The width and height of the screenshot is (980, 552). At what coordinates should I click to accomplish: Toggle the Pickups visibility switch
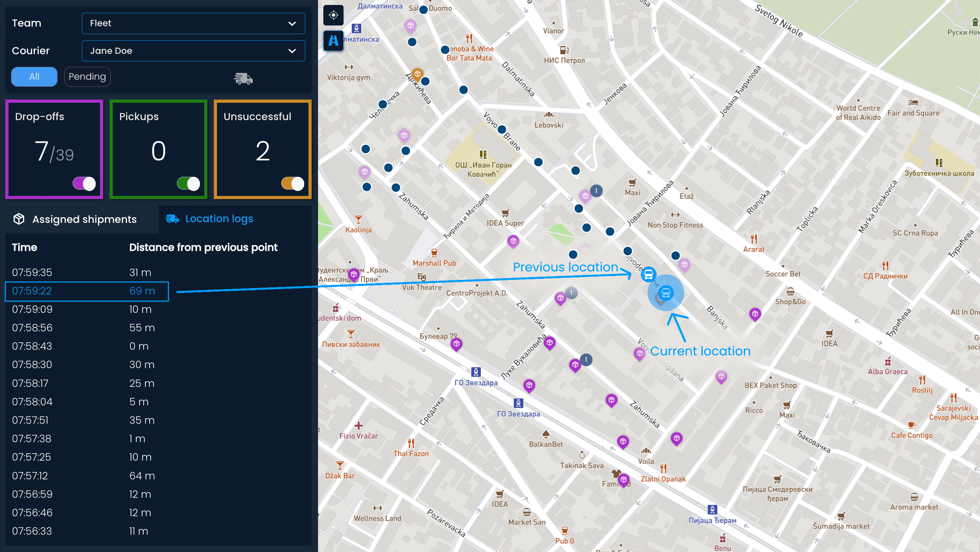tap(188, 184)
